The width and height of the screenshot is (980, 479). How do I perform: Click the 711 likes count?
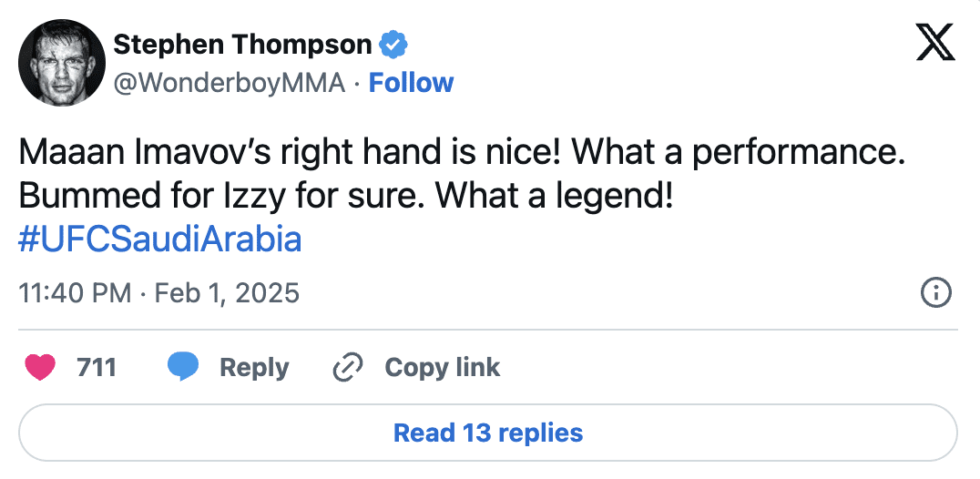96,367
